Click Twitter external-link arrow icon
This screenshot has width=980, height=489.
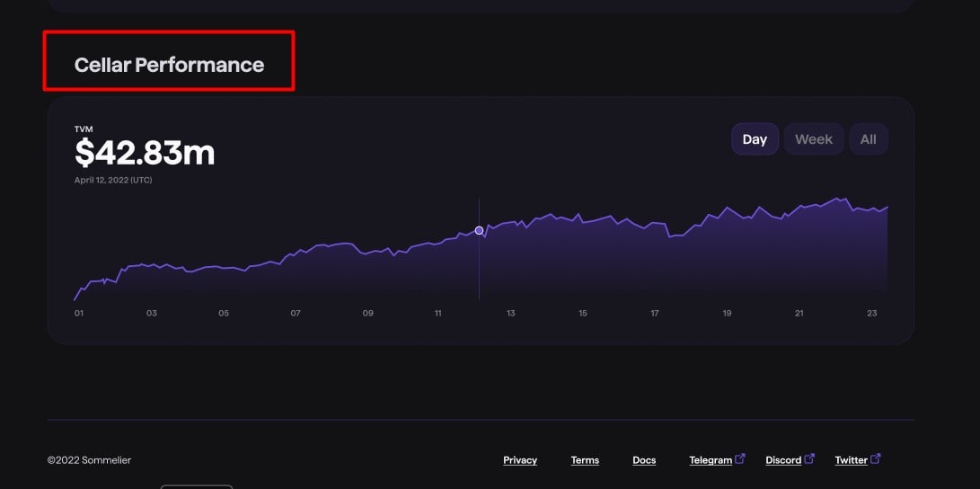876,458
